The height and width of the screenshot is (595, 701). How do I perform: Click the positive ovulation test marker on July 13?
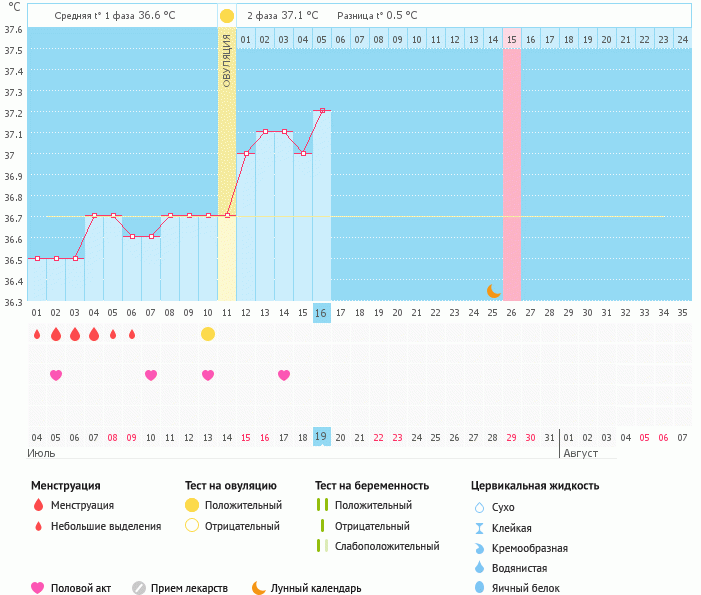pos(208,334)
